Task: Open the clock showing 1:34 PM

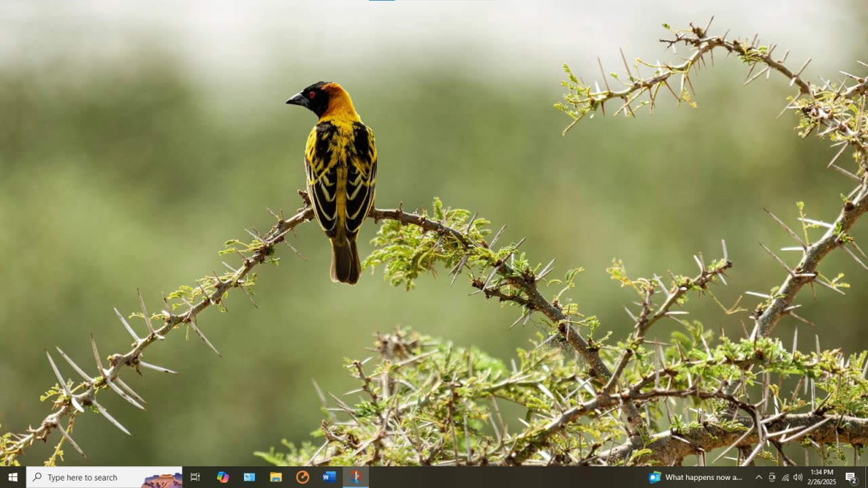Action: click(x=821, y=477)
